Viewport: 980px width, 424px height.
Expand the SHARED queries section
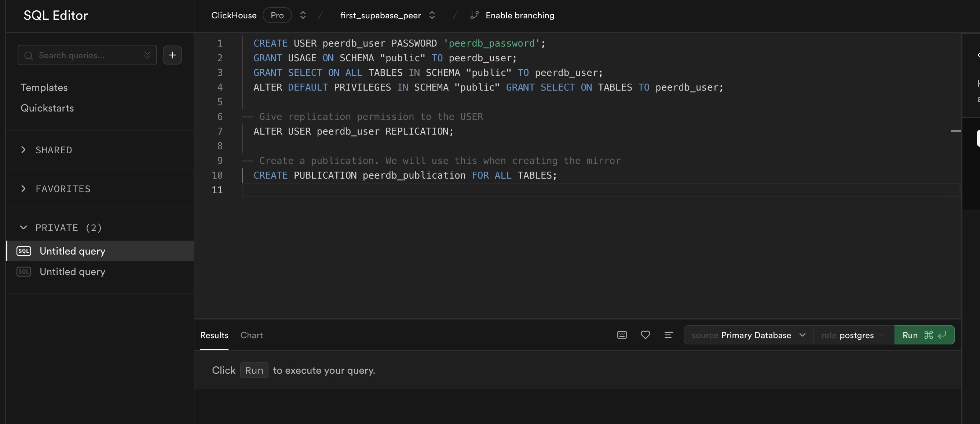point(23,149)
